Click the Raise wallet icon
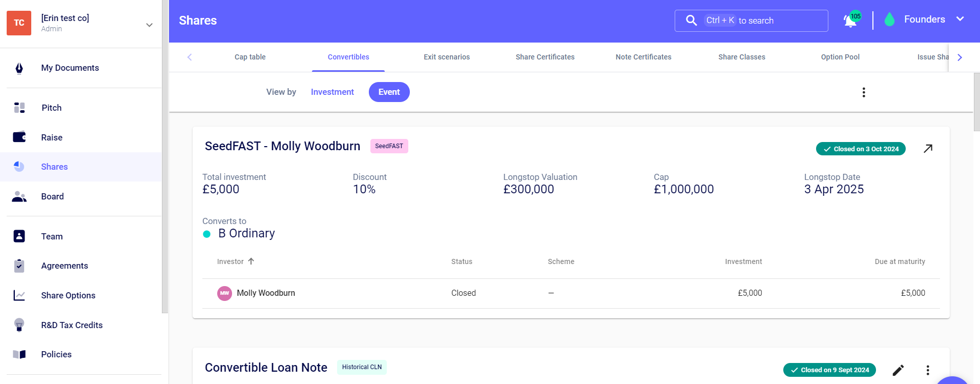 [19, 137]
